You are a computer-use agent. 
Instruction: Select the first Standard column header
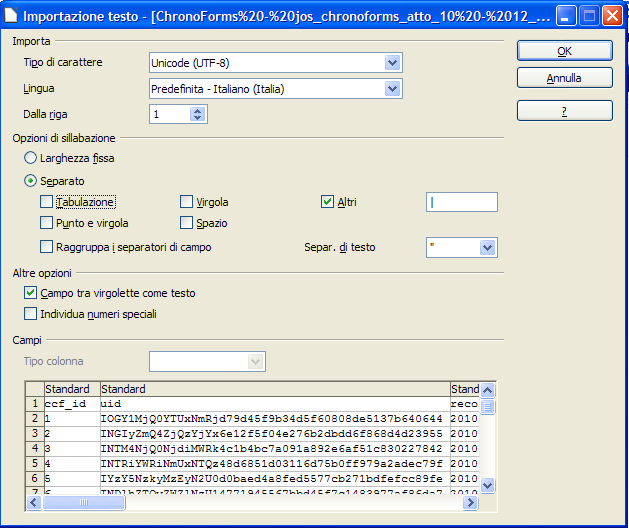point(72,389)
